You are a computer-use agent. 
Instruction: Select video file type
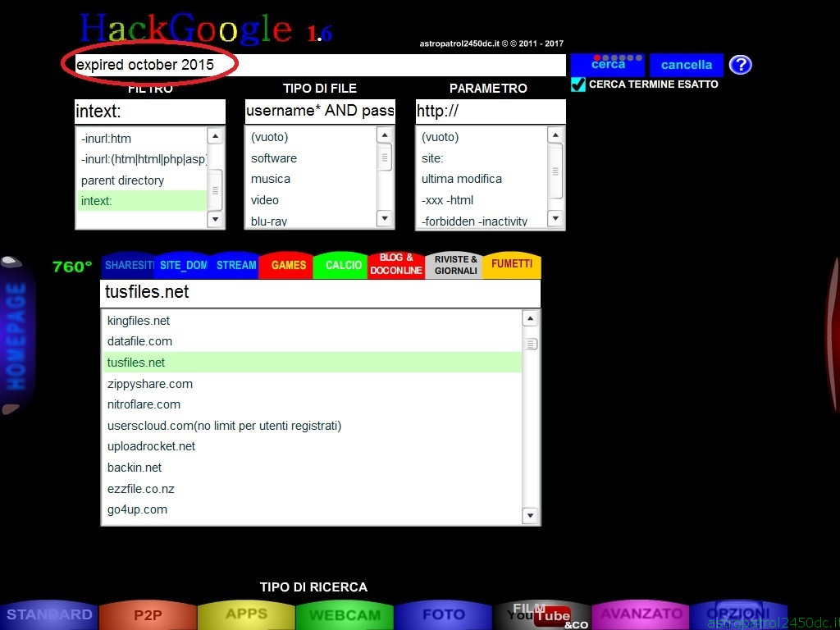pyautogui.click(x=312, y=200)
